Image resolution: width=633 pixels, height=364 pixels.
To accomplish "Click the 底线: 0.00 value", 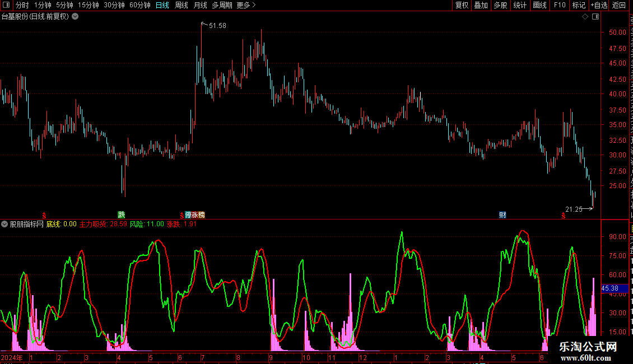I will coord(62,224).
